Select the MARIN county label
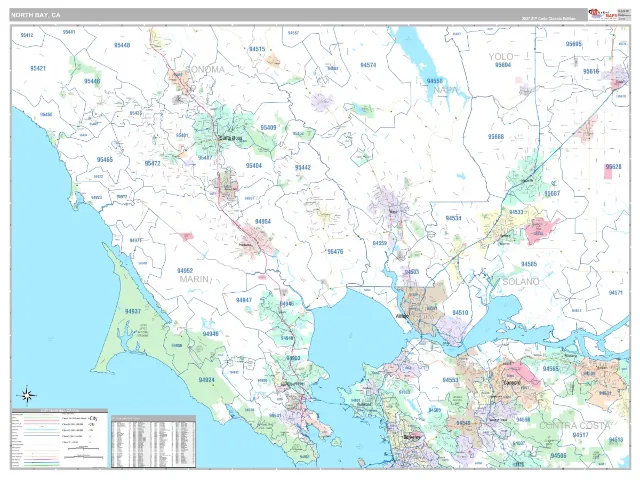The height and width of the screenshot is (480, 640). click(194, 279)
